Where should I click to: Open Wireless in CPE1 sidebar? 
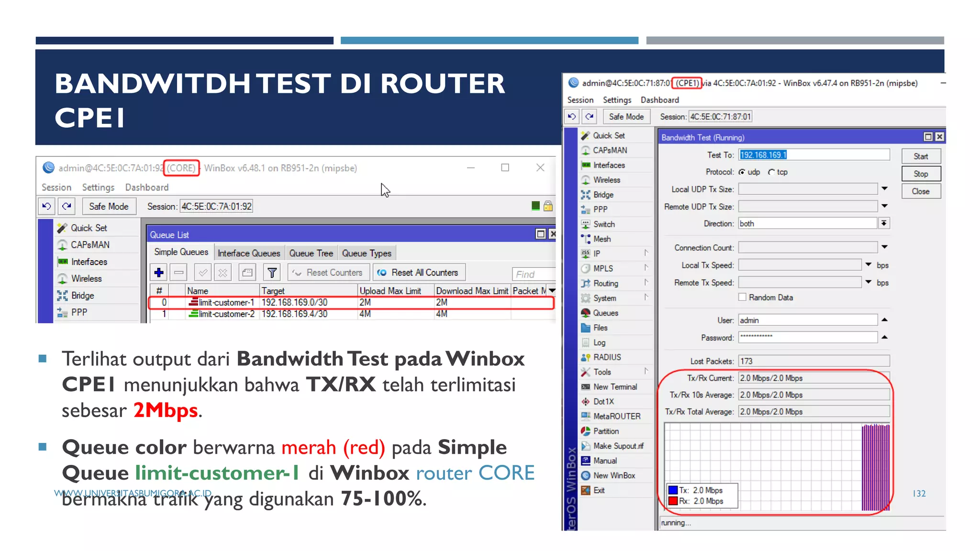(x=607, y=180)
